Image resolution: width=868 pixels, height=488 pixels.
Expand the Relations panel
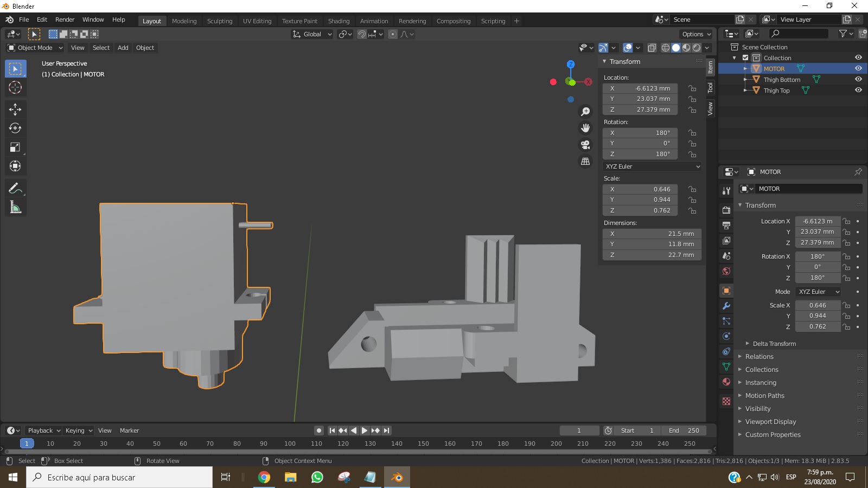tap(759, 357)
